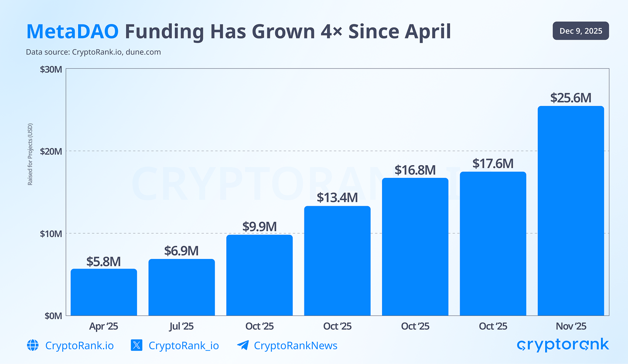Open the CryptoRankNews channel link

(x=295, y=346)
